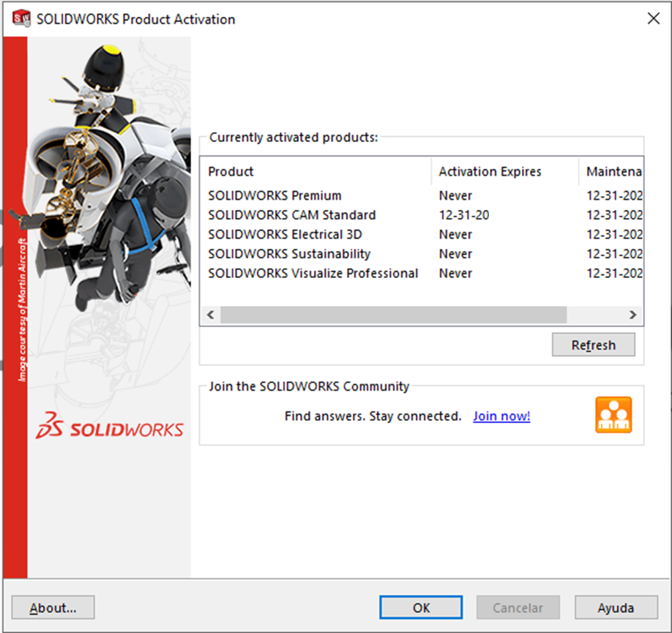Select SOLIDWORKS Visualize Professional row
Viewport: 672px width, 633px height.
[422, 273]
